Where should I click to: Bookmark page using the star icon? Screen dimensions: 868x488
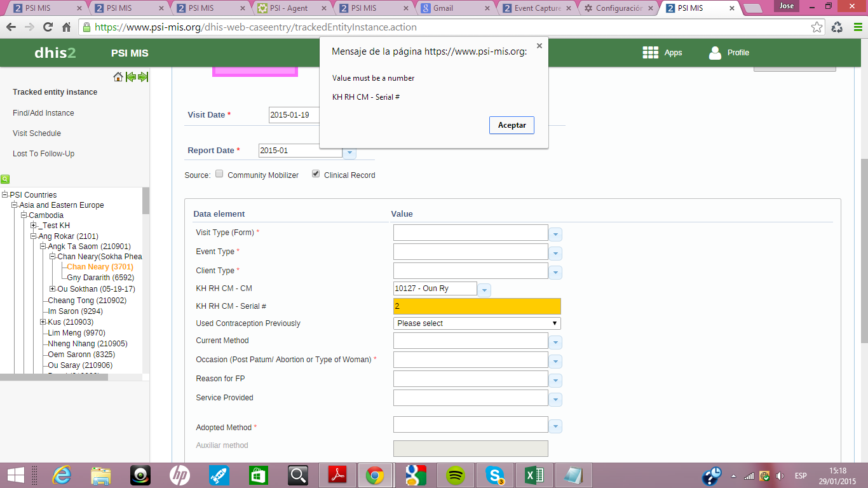click(x=817, y=27)
